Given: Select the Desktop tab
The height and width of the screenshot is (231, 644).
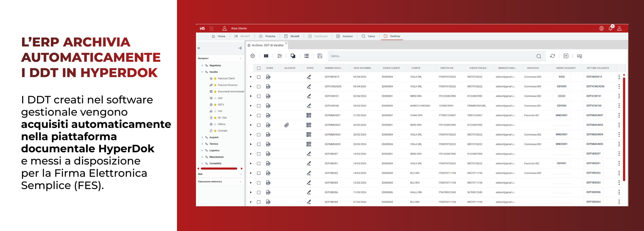Looking at the screenshot, I should [x=392, y=36].
